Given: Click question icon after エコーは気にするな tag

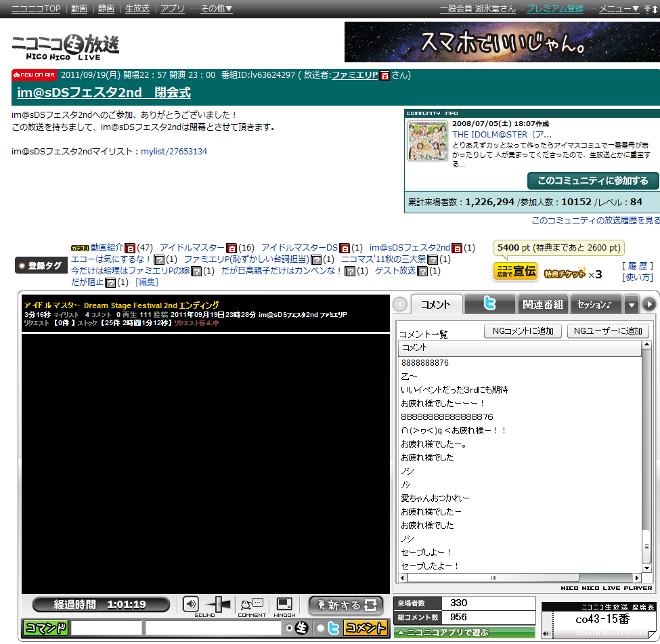Looking at the screenshot, I should 158,259.
